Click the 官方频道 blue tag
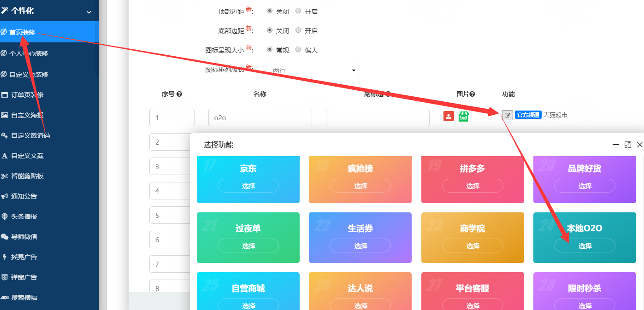This screenshot has width=644, height=310. pyautogui.click(x=528, y=115)
